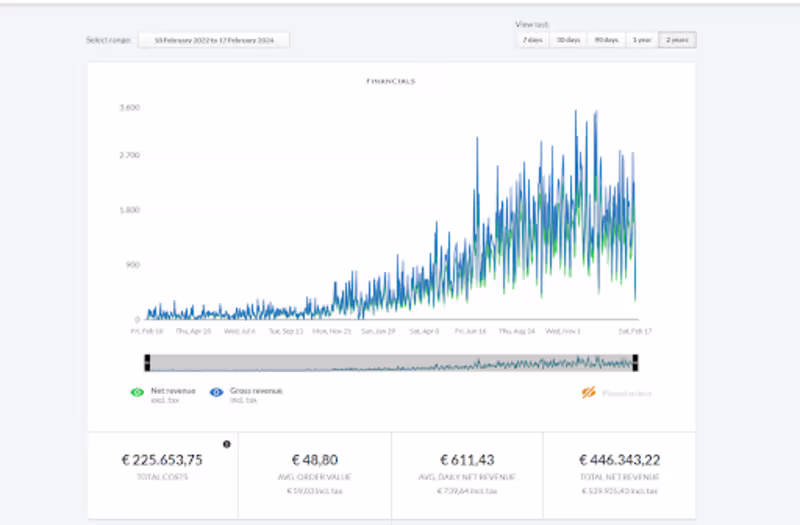Click the Financials chart title
The width and height of the screenshot is (800, 525).
[391, 81]
